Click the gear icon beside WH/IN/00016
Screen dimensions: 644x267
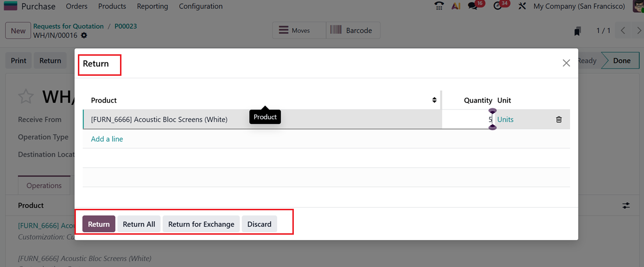coord(84,35)
